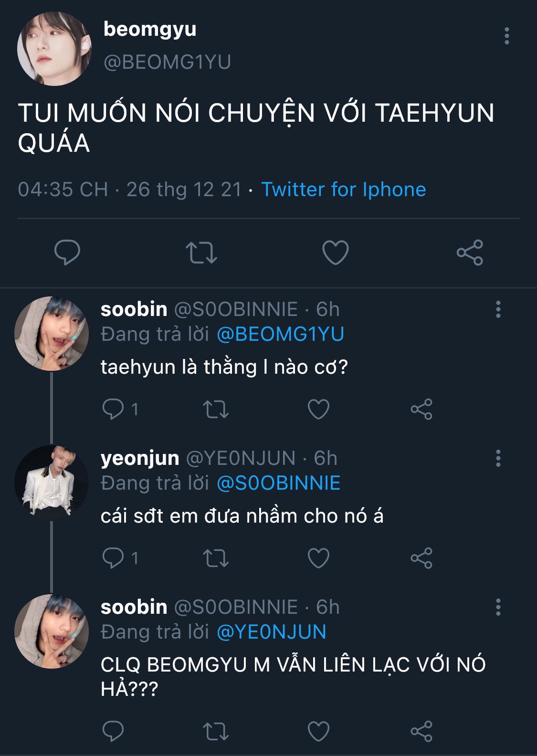Open 'Twitter for Iphone' source link

click(x=343, y=189)
